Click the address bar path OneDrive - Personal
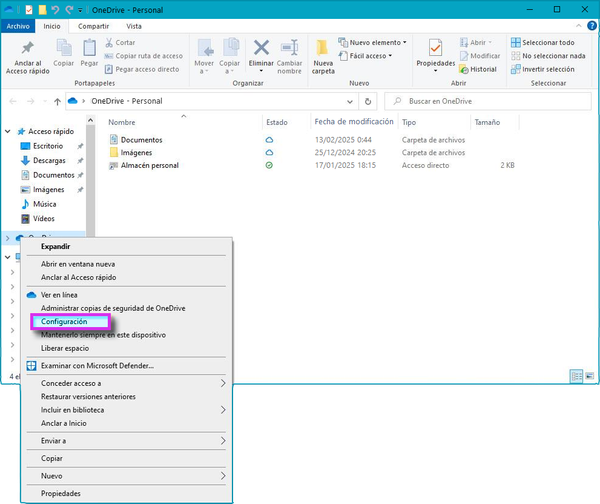The height and width of the screenshot is (504, 600). [127, 101]
